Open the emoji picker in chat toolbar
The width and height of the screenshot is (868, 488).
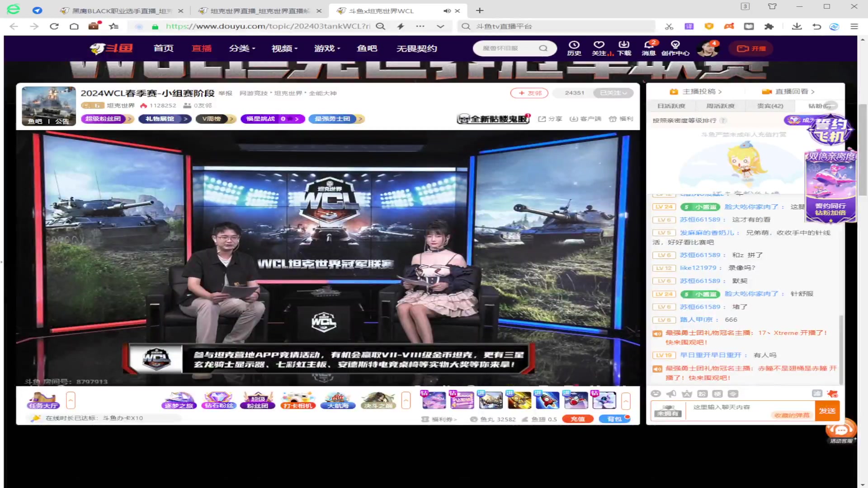click(656, 394)
